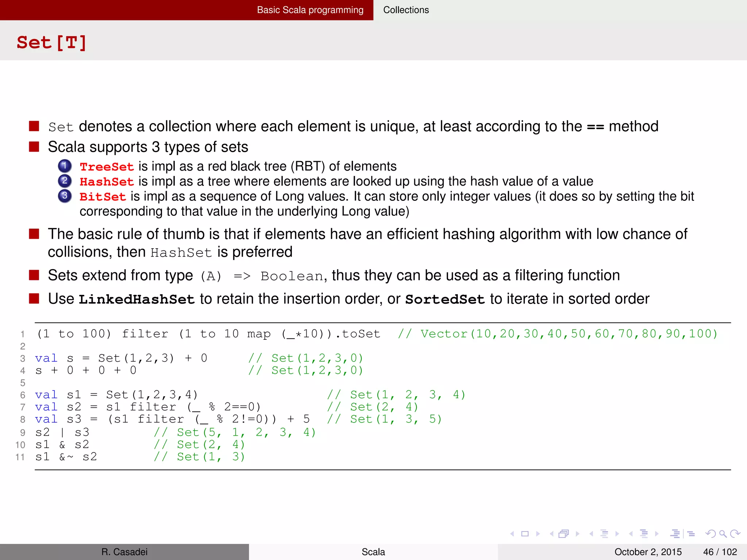747x560 pixels.
Task: Jump to presentation end icon
Action: click(x=691, y=534)
